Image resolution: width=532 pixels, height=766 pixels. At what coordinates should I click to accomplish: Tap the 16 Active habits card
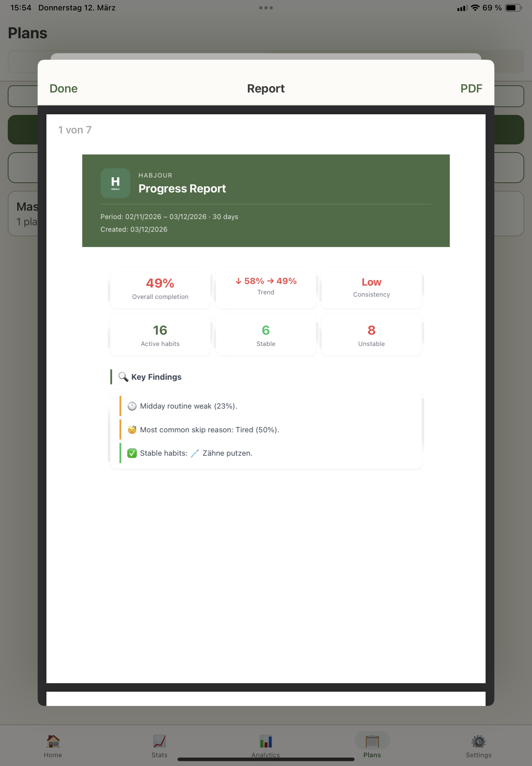(160, 335)
